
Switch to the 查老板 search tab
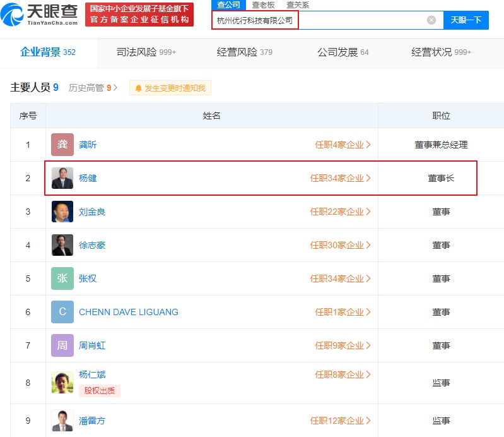coord(263,5)
